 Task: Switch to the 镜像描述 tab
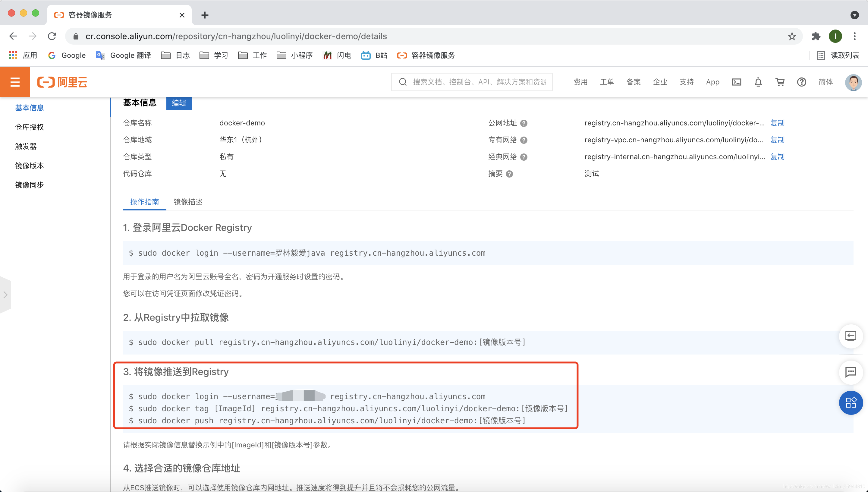click(x=188, y=202)
